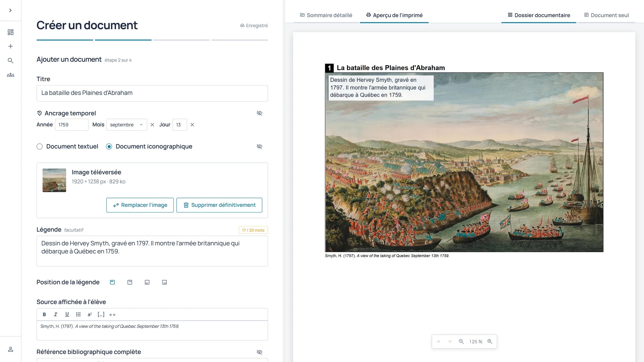The width and height of the screenshot is (644, 362).
Task: Go to previous page in preview
Action: (439, 342)
